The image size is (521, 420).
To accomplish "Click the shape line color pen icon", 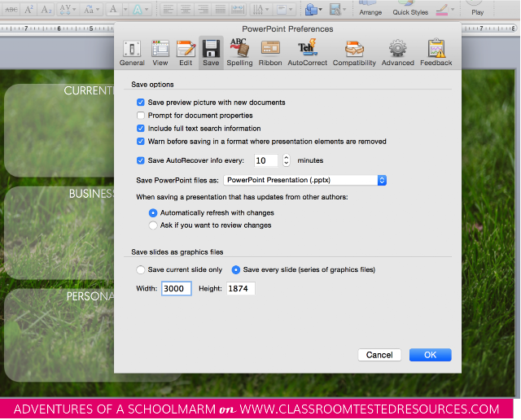I will tap(442, 9).
